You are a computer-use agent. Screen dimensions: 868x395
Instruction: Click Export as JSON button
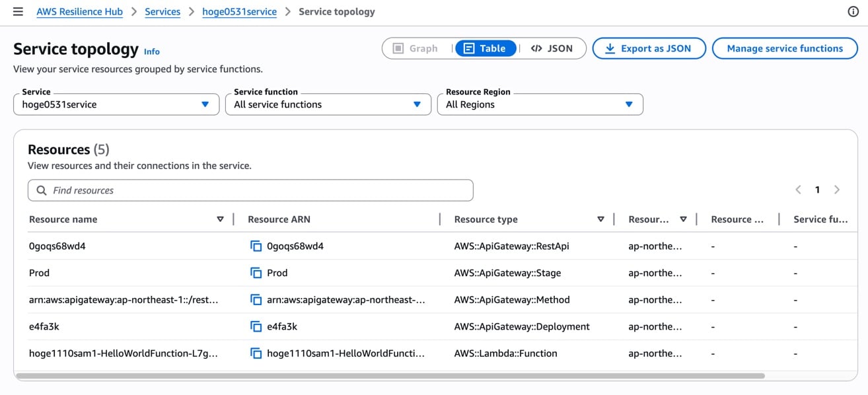(649, 48)
